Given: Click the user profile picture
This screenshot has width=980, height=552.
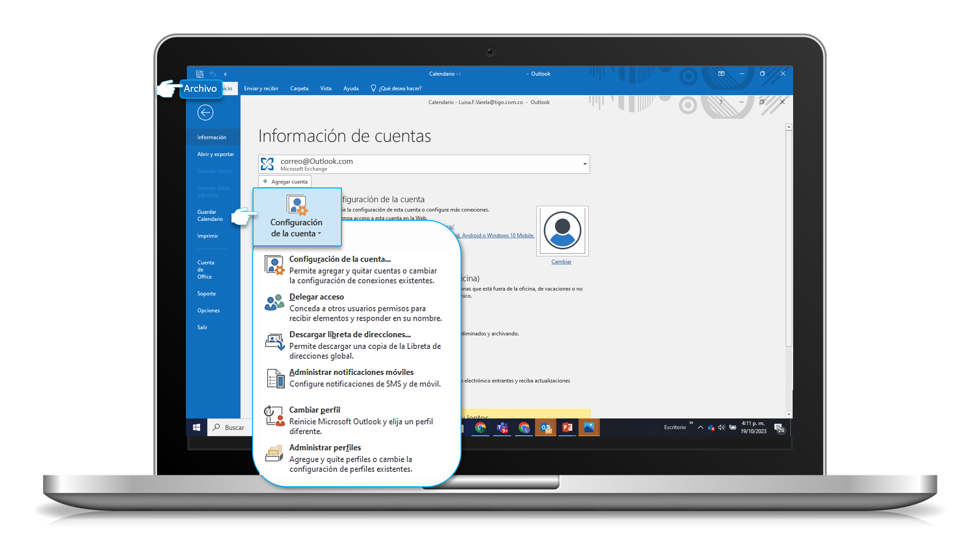Looking at the screenshot, I should (562, 231).
